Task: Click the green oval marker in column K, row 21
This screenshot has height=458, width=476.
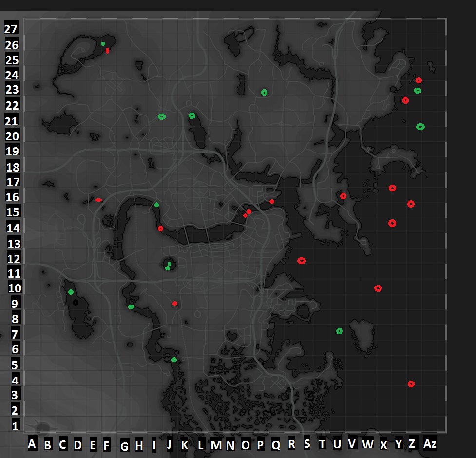Action: (x=192, y=115)
